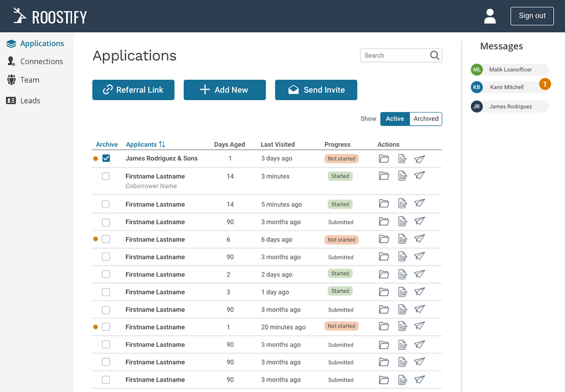Uncheck the James Rodriguez & Sons archive checkbox
The height and width of the screenshot is (392, 565).
(106, 158)
